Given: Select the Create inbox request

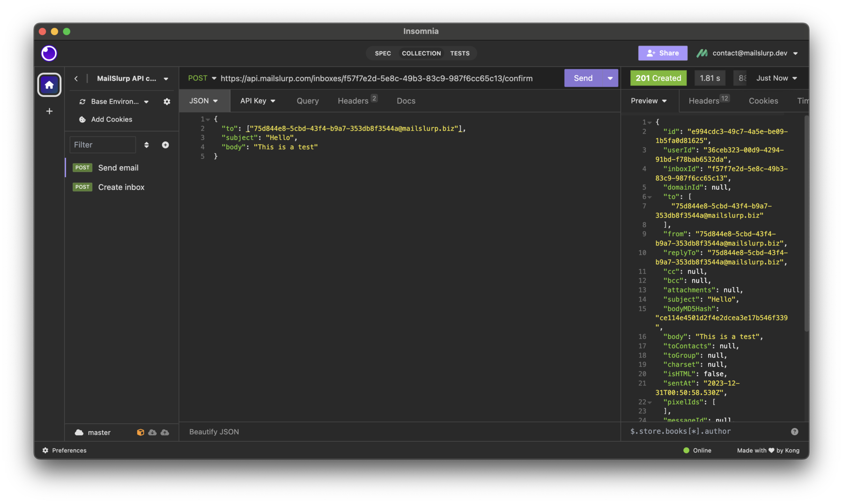Looking at the screenshot, I should 122,187.
